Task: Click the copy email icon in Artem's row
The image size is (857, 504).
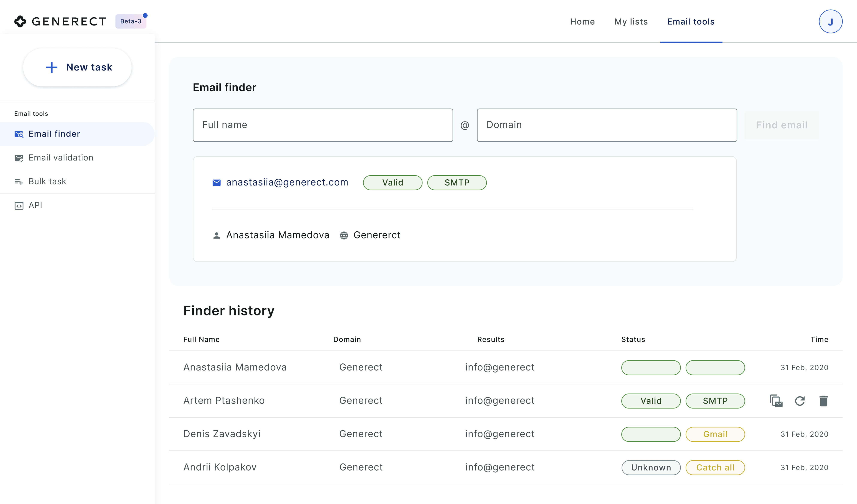Action: [x=776, y=401]
